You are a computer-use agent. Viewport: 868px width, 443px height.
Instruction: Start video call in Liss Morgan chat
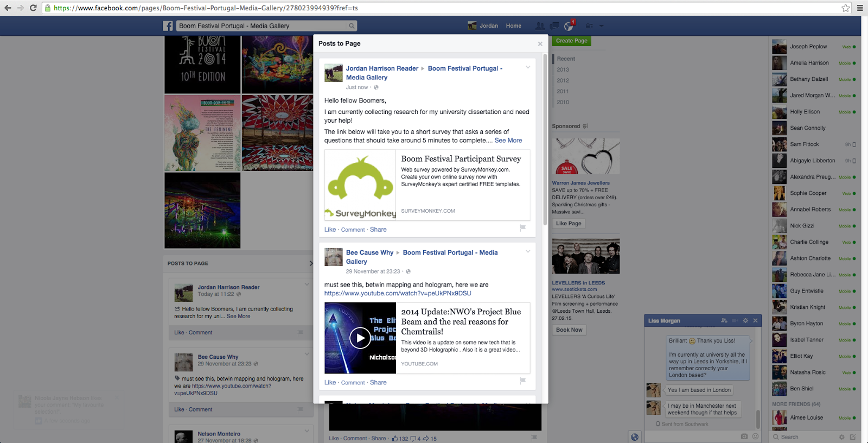click(x=735, y=320)
